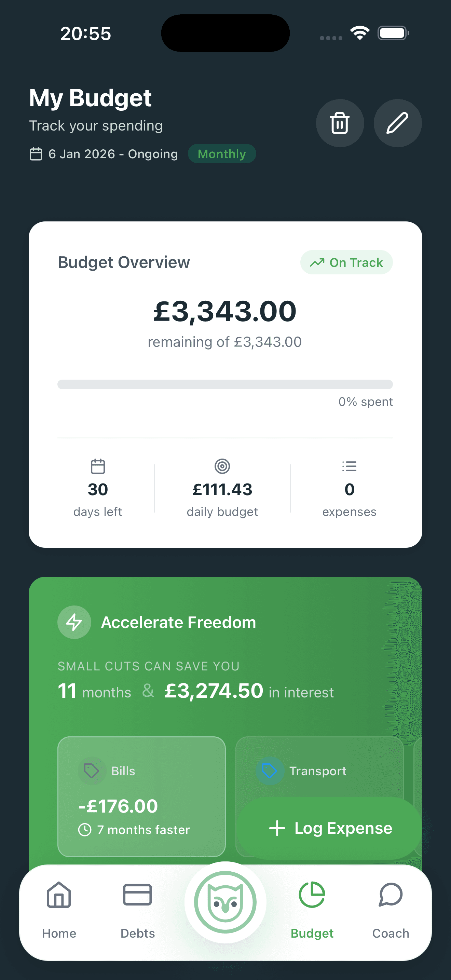Viewport: 451px width, 980px height.
Task: Tap the Monthly period badge
Action: click(x=222, y=154)
